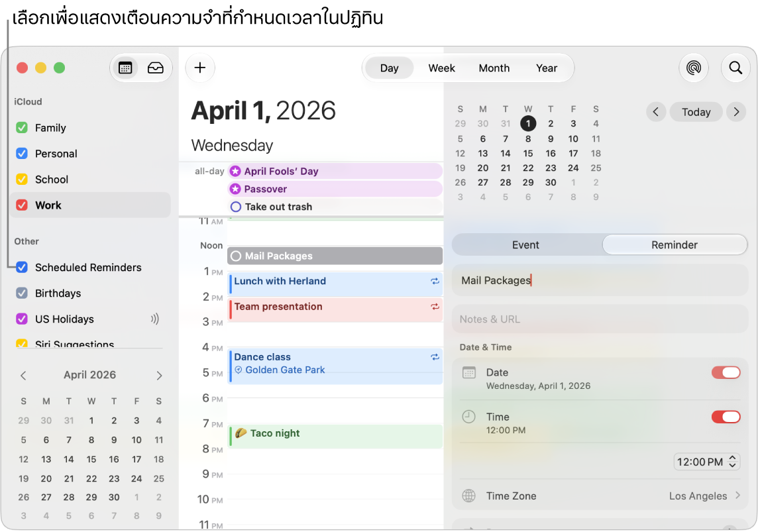Click repeat icon on Dance class
This screenshot has width=758, height=532.
click(x=435, y=357)
